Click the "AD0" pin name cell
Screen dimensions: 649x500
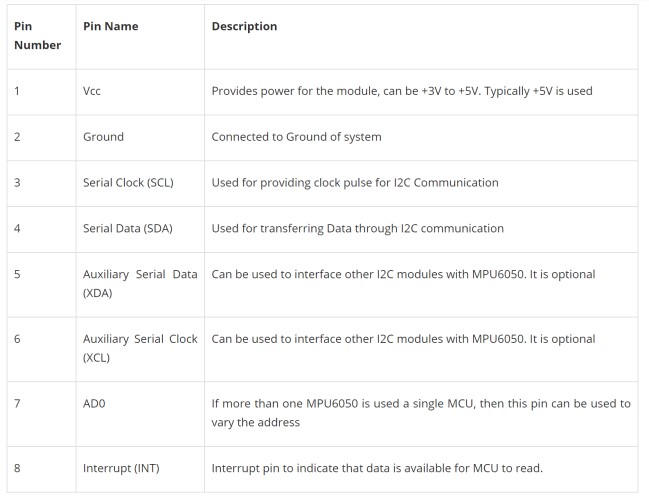(x=94, y=404)
